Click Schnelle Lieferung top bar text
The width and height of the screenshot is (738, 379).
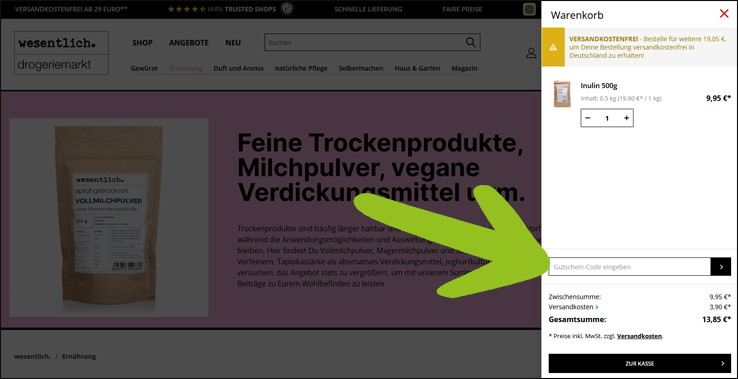pos(368,9)
